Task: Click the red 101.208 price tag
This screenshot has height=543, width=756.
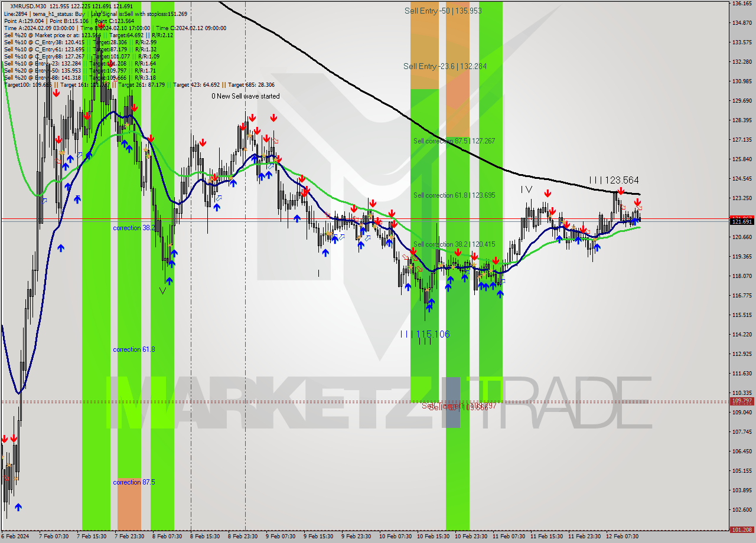Action: pos(742,529)
